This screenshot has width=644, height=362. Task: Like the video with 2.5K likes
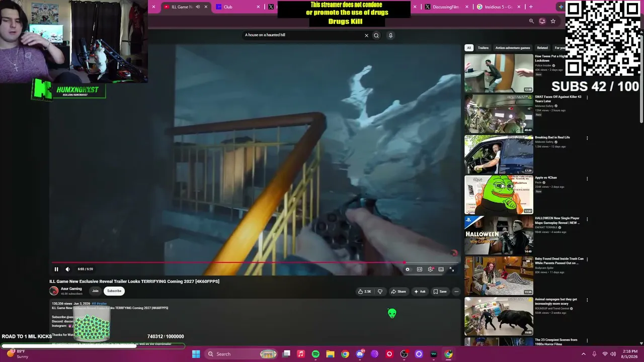pos(364,292)
